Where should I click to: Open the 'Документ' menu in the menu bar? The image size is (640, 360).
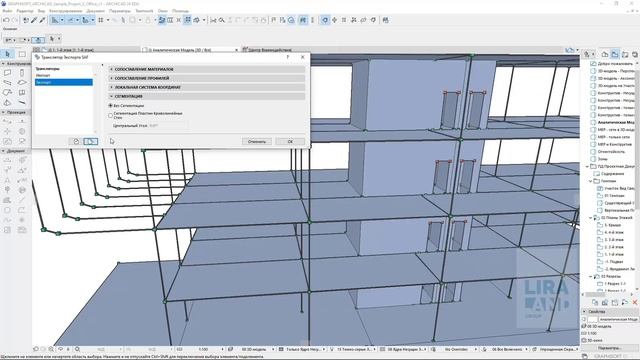click(x=96, y=11)
